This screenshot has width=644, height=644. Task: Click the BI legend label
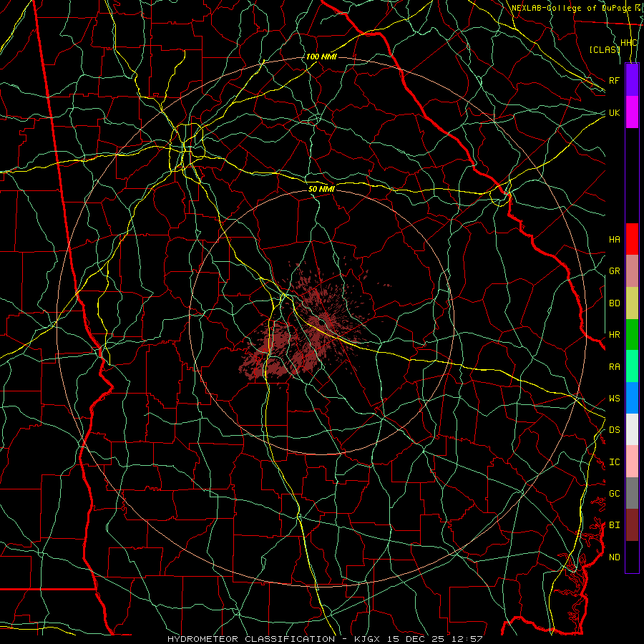point(614,525)
